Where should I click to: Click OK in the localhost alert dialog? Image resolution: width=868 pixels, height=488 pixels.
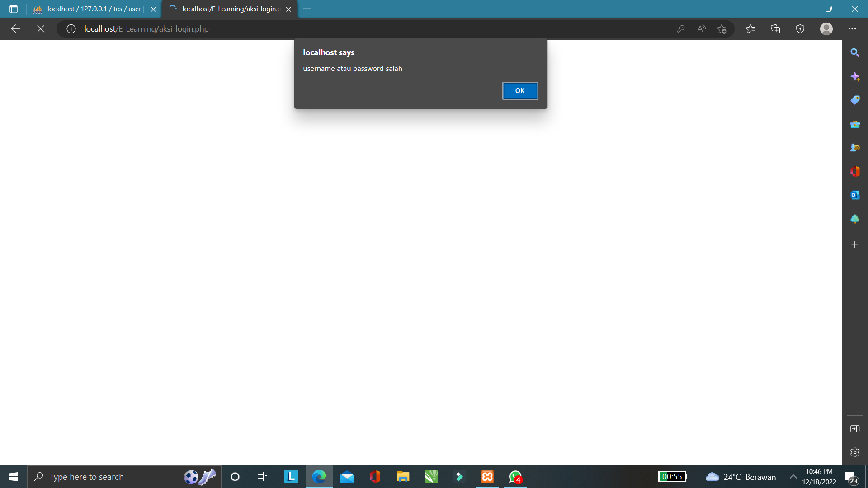[x=520, y=91]
